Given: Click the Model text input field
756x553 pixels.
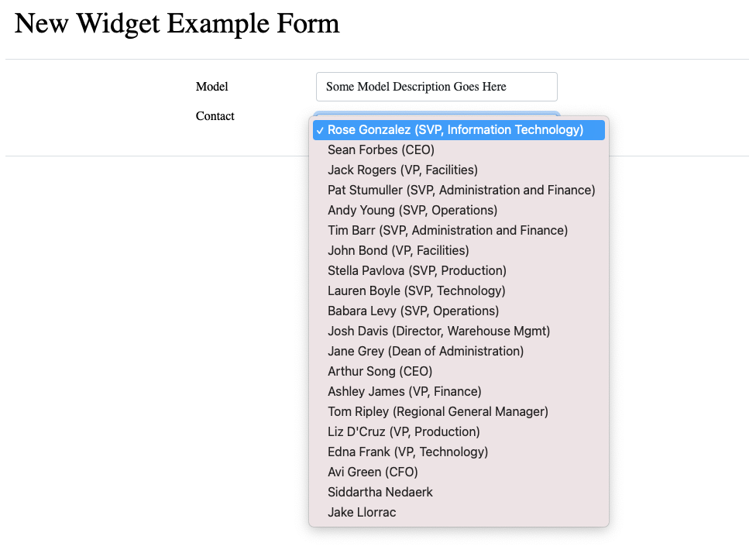Looking at the screenshot, I should [436, 87].
